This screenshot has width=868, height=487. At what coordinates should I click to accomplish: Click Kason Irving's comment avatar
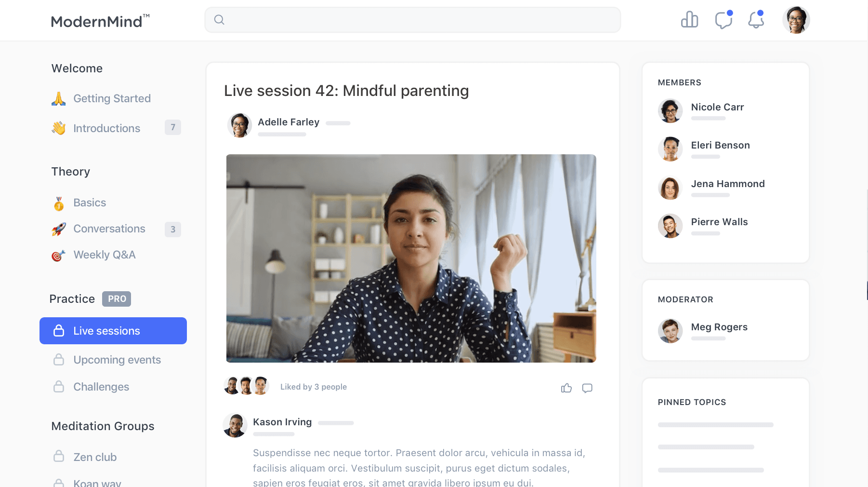(235, 425)
